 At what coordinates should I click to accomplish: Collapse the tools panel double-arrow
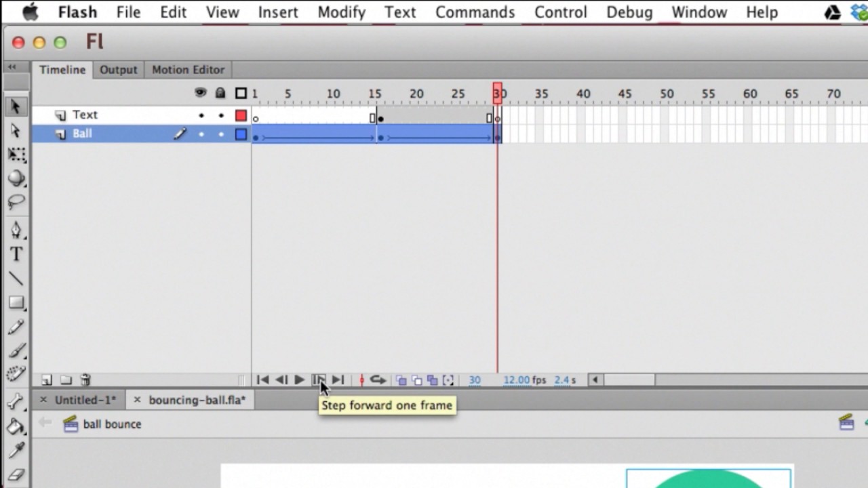pos(12,67)
